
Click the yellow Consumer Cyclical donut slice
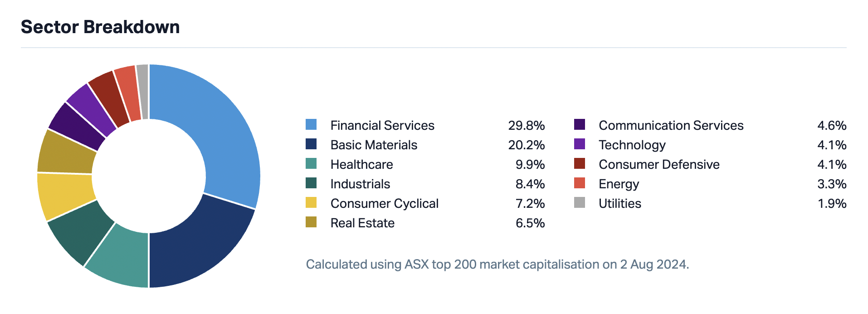click(64, 195)
